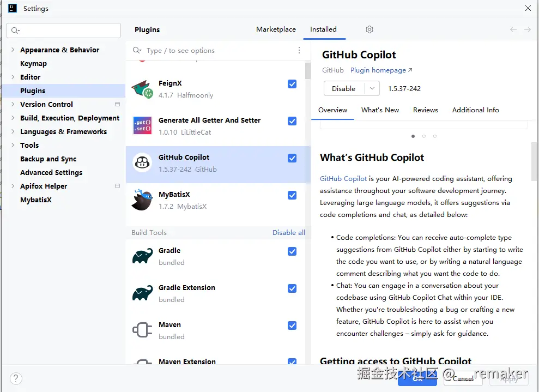The image size is (539, 392).
Task: Click the Cancel button
Action: [x=463, y=378]
